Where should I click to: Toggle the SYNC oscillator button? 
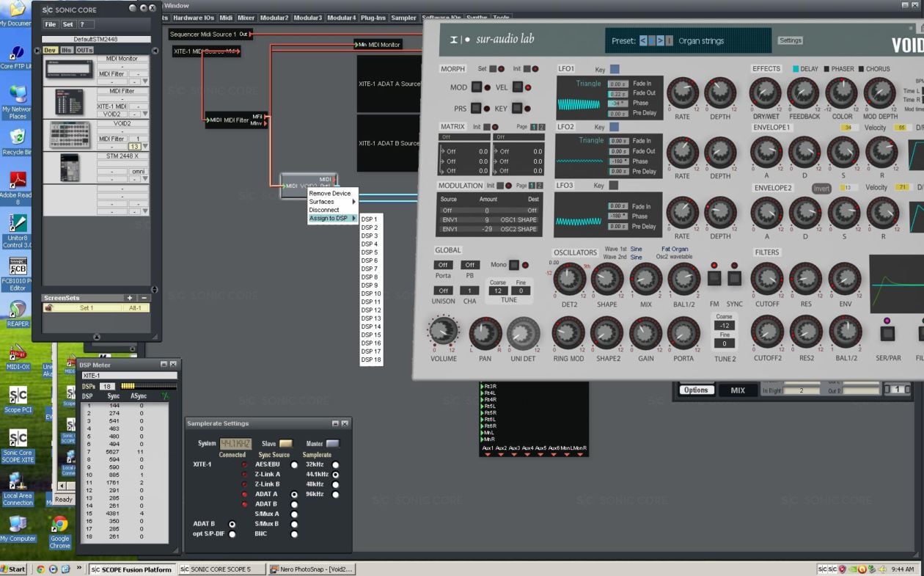(734, 279)
